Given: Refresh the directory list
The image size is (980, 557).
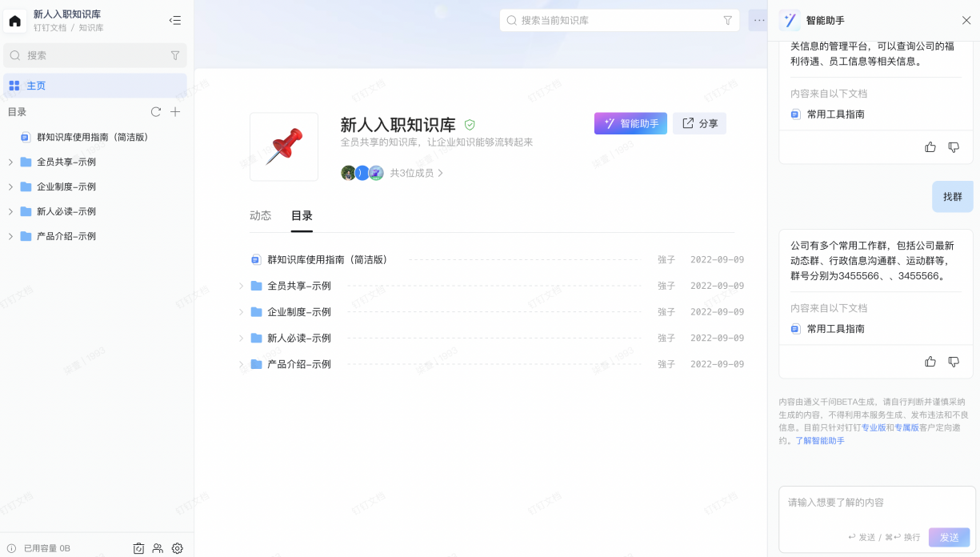Looking at the screenshot, I should pyautogui.click(x=156, y=112).
